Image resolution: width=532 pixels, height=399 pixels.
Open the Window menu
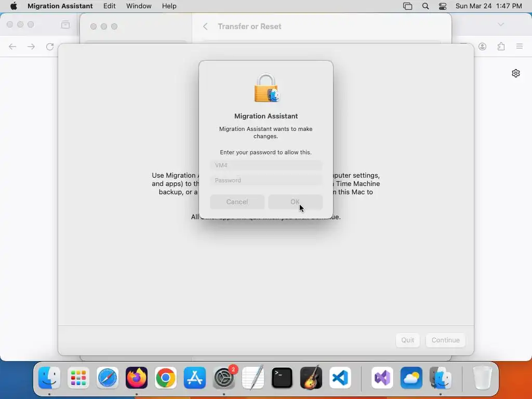coord(139,6)
